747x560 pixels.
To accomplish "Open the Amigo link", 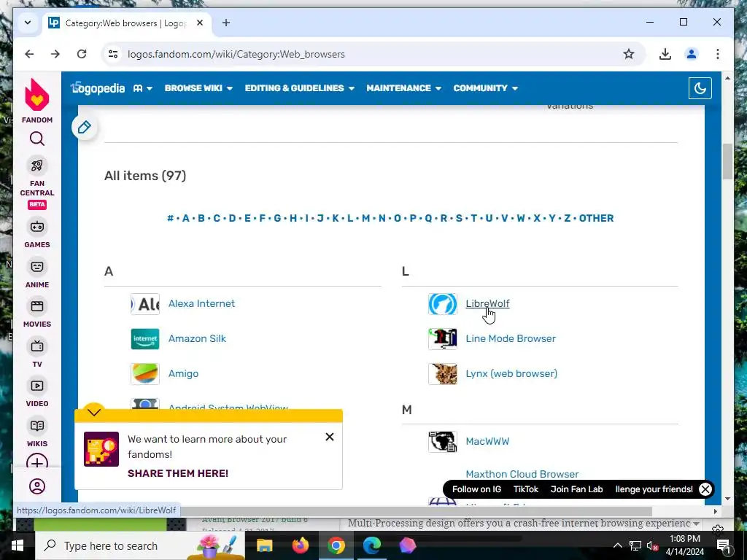I will [183, 374].
